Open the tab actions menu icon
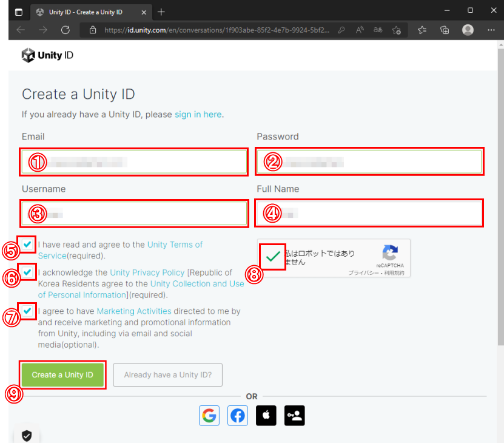This screenshot has height=443, width=504. tap(19, 12)
